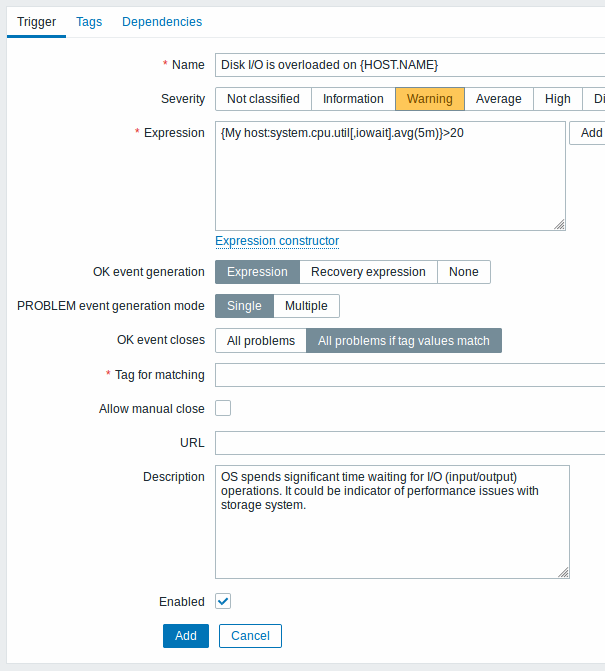Uncheck the Enabled checkbox
Image resolution: width=605 pixels, height=671 pixels.
[x=223, y=601]
